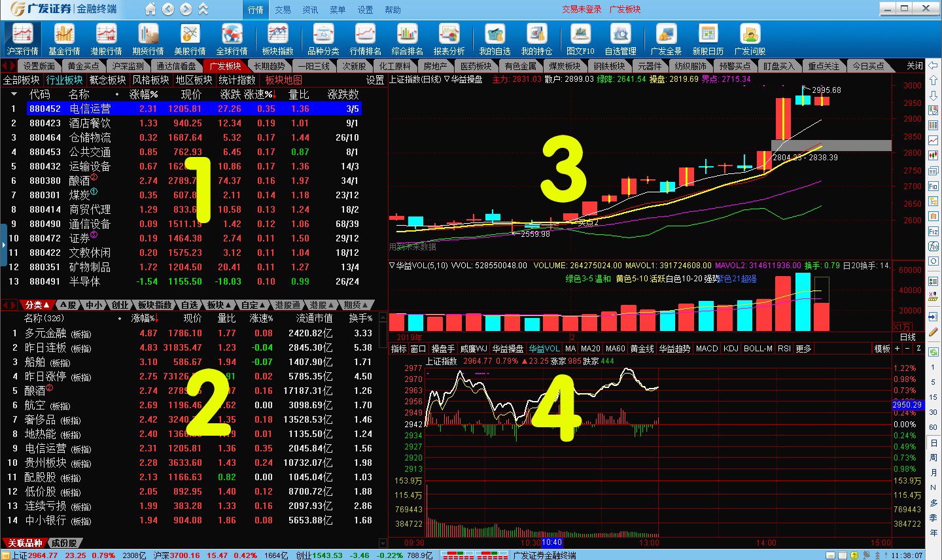The image size is (942, 560).
Task: Switch chart period to 季 (quarterly)
Action: tap(933, 517)
